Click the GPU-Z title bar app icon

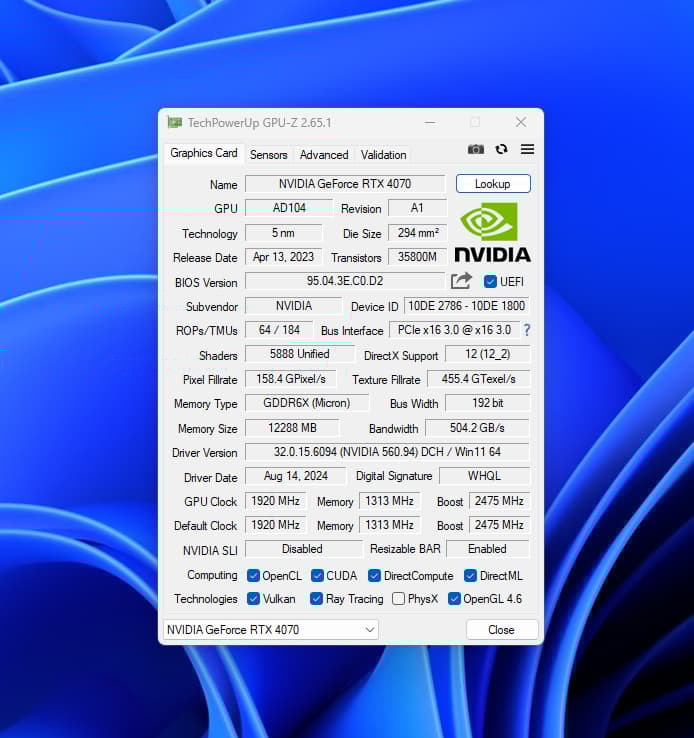pyautogui.click(x=175, y=123)
